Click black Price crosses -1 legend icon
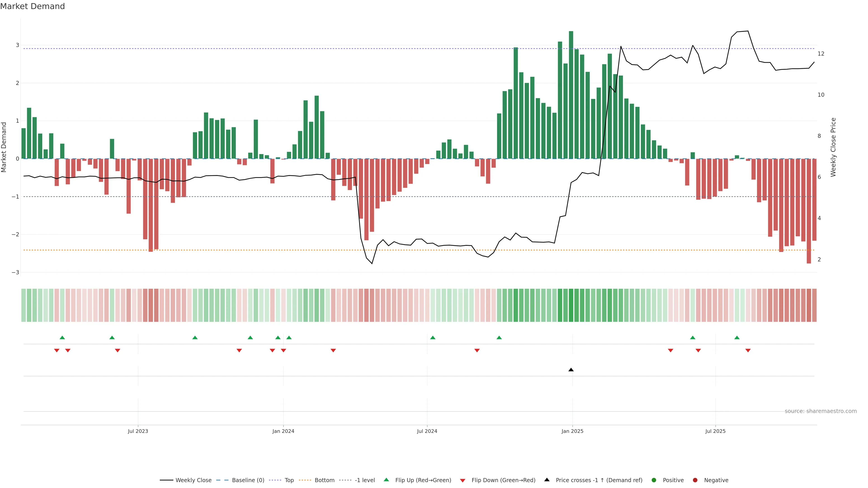 [x=547, y=480]
